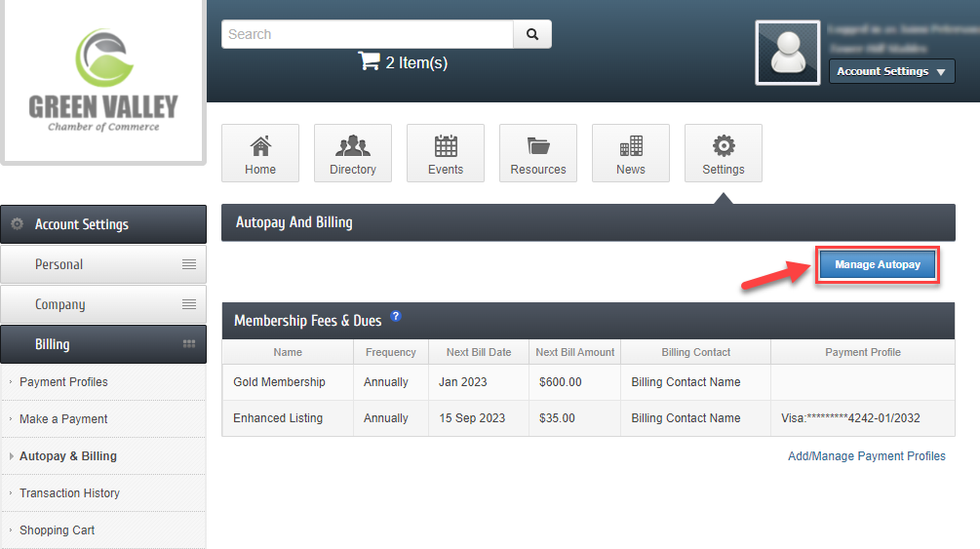Open Shopping Cart in sidebar
The height and width of the screenshot is (549, 980).
[57, 530]
